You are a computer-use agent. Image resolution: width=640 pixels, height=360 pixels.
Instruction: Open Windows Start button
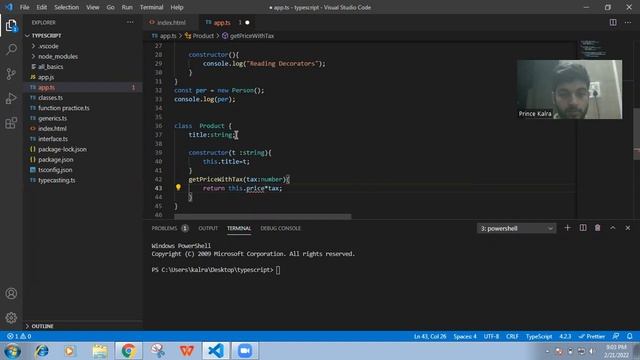pyautogui.click(x=12, y=351)
